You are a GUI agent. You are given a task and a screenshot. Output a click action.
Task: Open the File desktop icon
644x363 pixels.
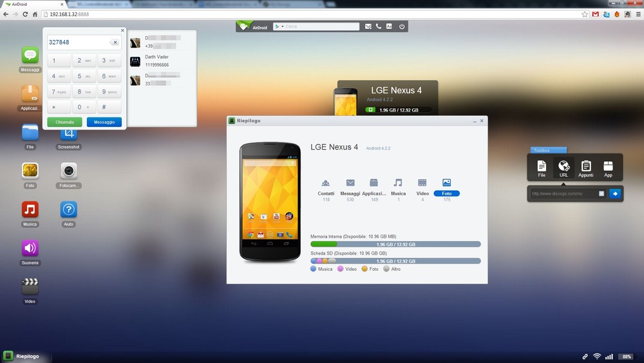[x=30, y=132]
